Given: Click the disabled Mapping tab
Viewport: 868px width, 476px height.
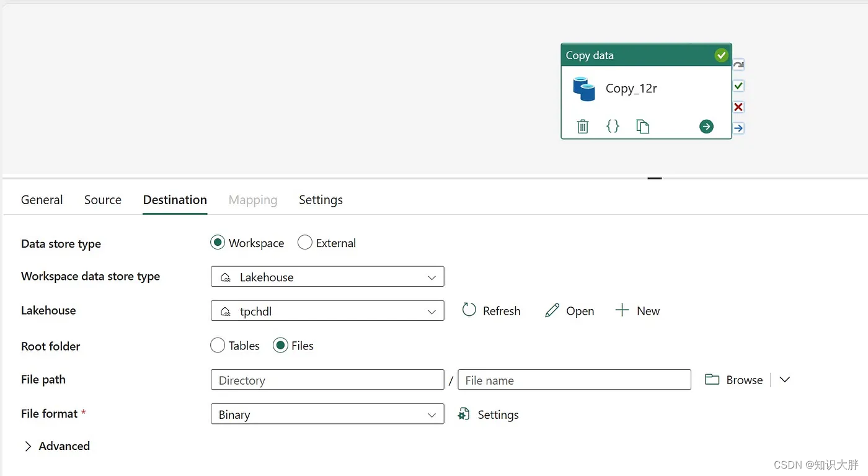Looking at the screenshot, I should (x=253, y=200).
